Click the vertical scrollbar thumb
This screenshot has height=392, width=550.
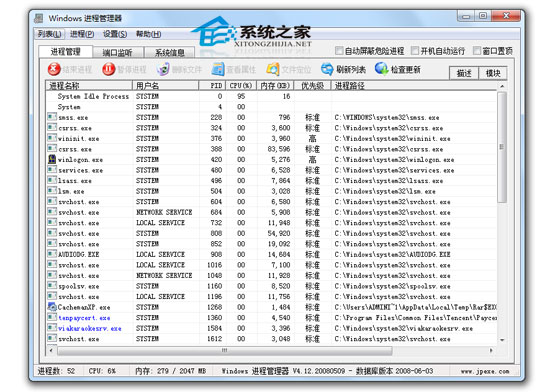(502, 147)
